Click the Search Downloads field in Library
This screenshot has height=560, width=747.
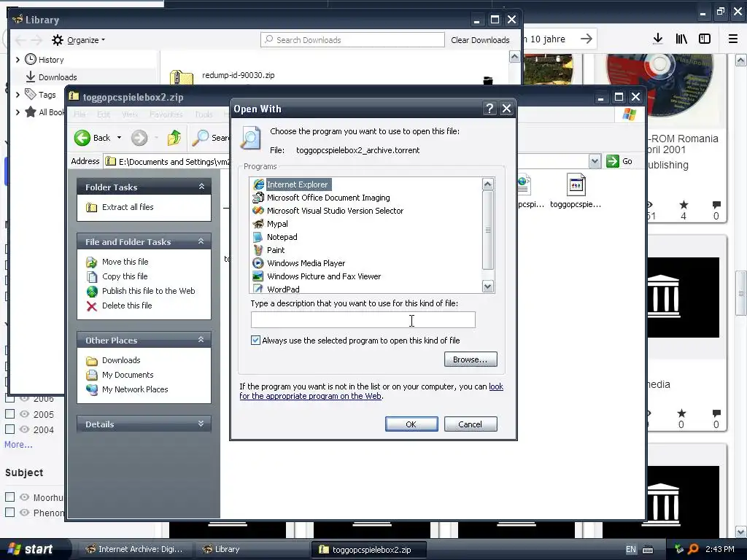[x=352, y=40]
